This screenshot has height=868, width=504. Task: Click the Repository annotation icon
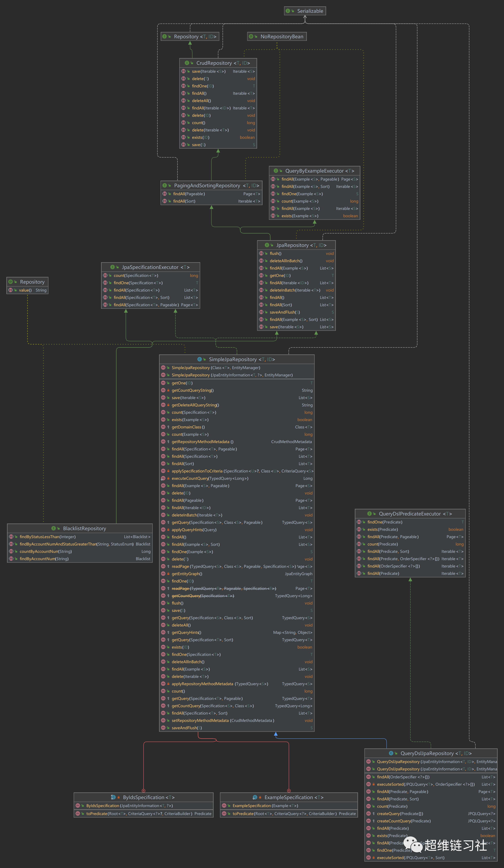(10, 282)
